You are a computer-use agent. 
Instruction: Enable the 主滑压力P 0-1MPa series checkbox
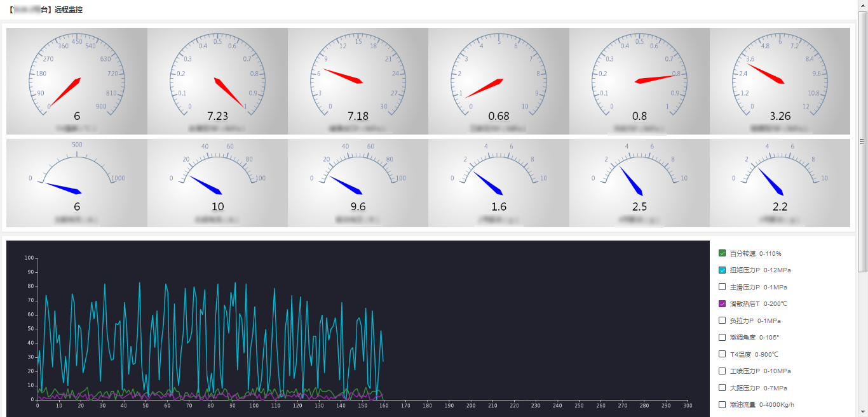(722, 287)
